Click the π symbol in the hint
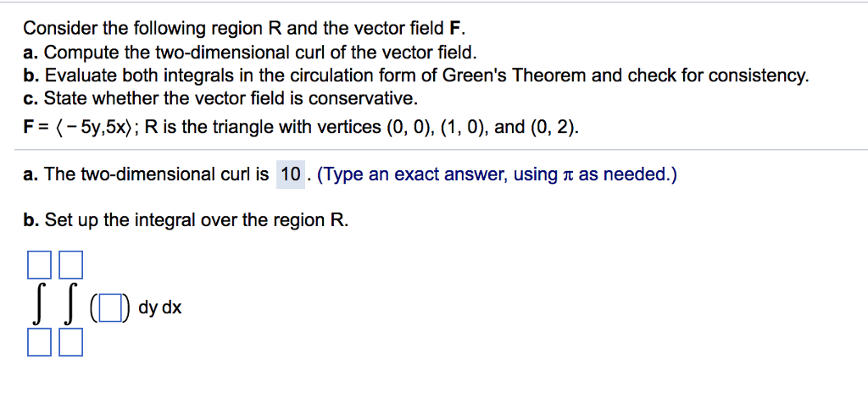Viewport: 868px width, 398px height. click(569, 176)
